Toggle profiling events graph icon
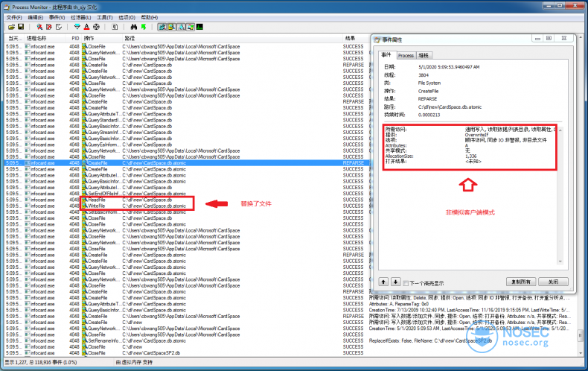588x371 pixels. [x=199, y=27]
